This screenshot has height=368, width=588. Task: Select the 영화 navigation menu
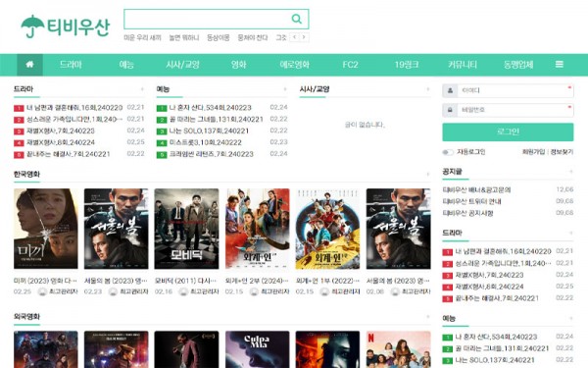pyautogui.click(x=238, y=64)
